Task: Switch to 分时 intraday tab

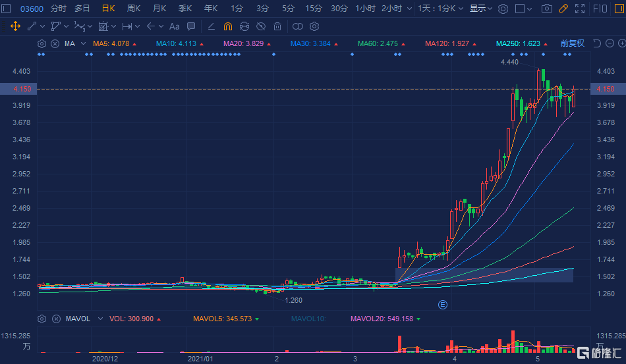Action: (x=59, y=9)
